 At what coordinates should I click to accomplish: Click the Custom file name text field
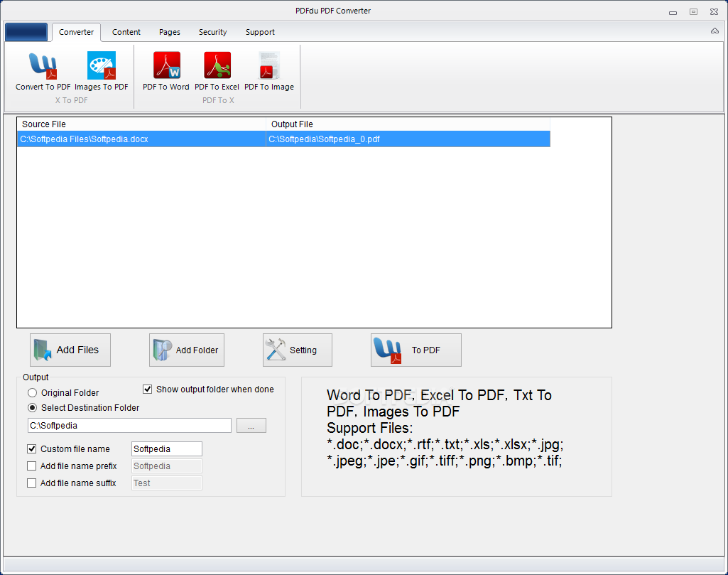tap(167, 448)
